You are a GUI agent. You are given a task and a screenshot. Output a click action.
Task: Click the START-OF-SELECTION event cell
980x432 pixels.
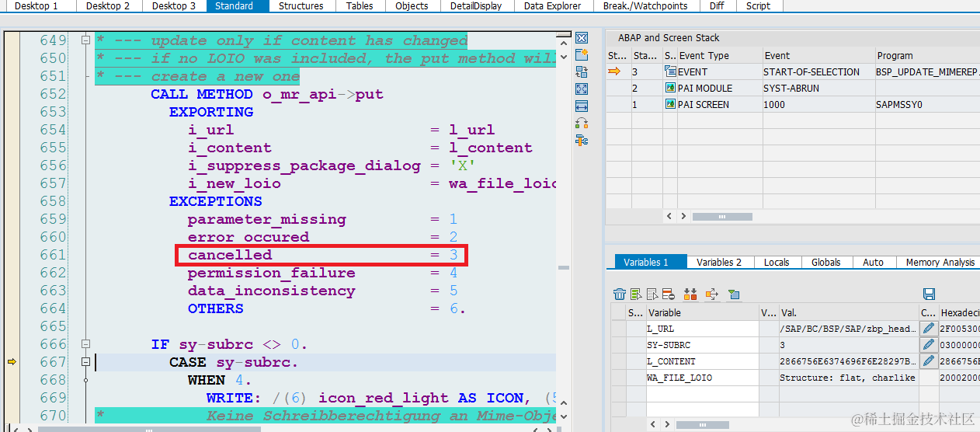818,71
